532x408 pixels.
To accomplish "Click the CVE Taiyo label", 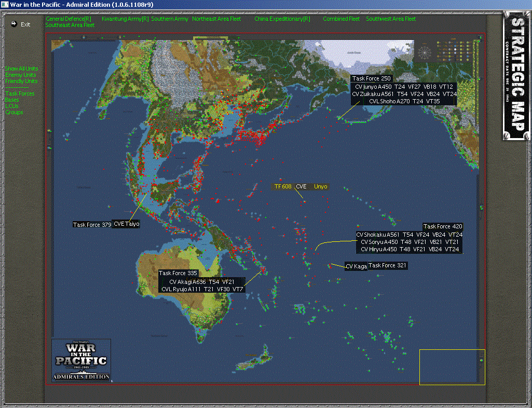I will click(126, 224).
